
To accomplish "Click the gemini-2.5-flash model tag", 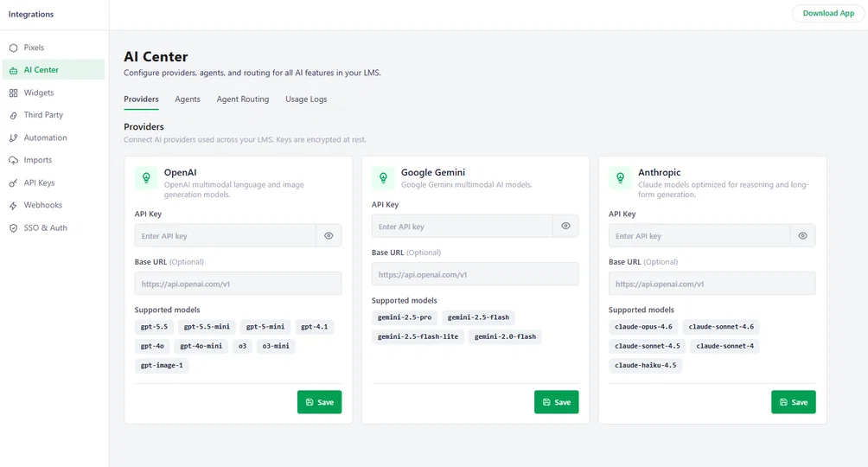I will pyautogui.click(x=478, y=317).
